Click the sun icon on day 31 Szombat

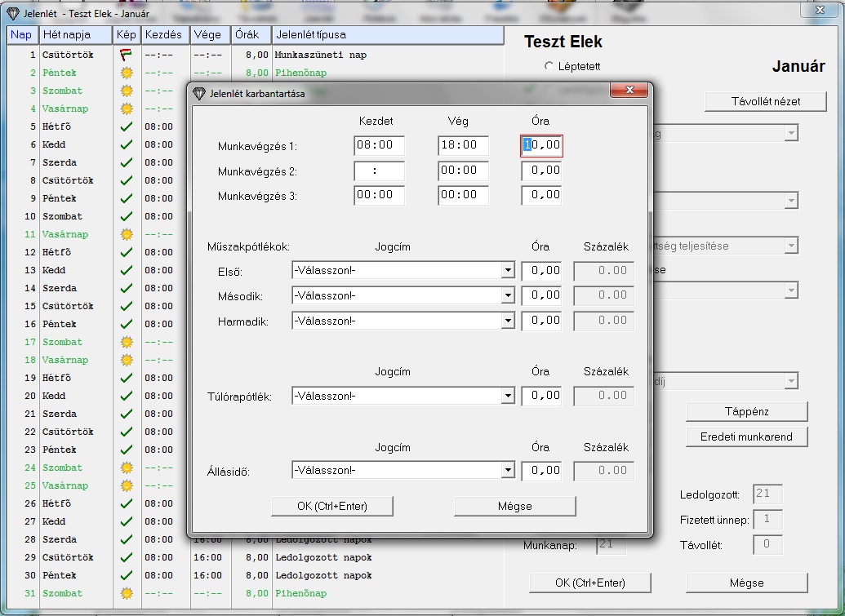coord(126,593)
